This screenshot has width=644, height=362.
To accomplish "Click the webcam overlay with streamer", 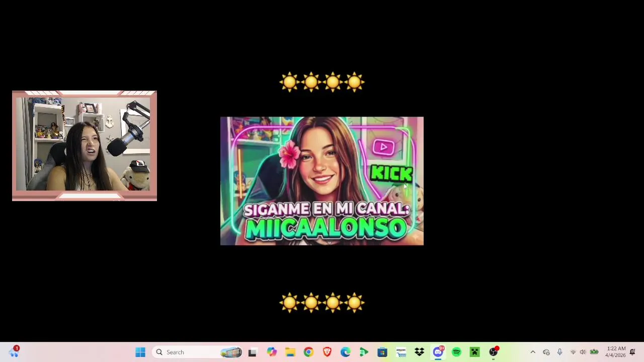I will point(85,146).
